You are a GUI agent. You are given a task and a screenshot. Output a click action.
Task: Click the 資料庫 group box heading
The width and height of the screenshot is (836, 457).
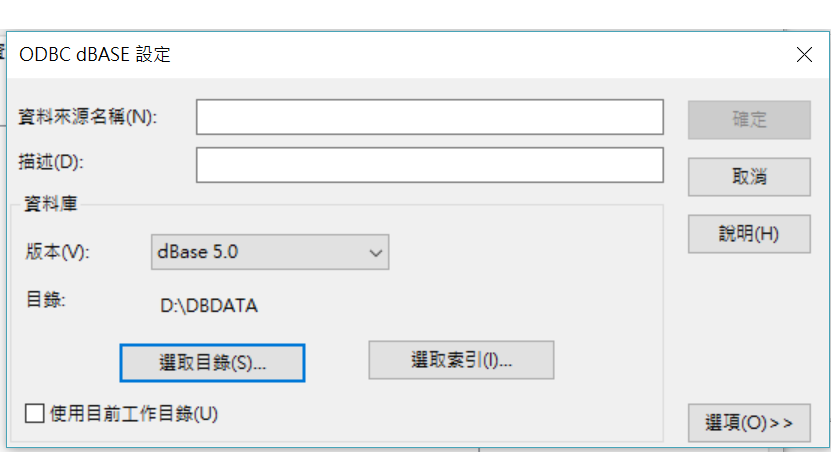tap(51, 204)
